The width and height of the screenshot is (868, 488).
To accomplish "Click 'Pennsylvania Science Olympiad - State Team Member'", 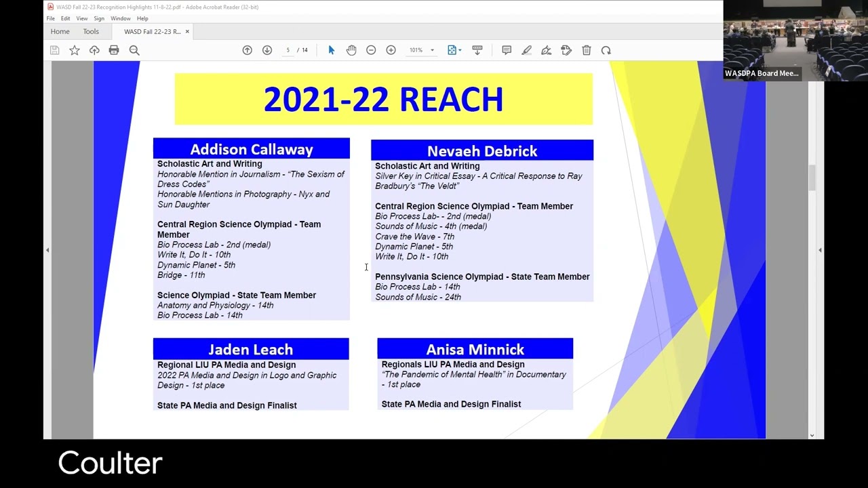I will pyautogui.click(x=482, y=277).
